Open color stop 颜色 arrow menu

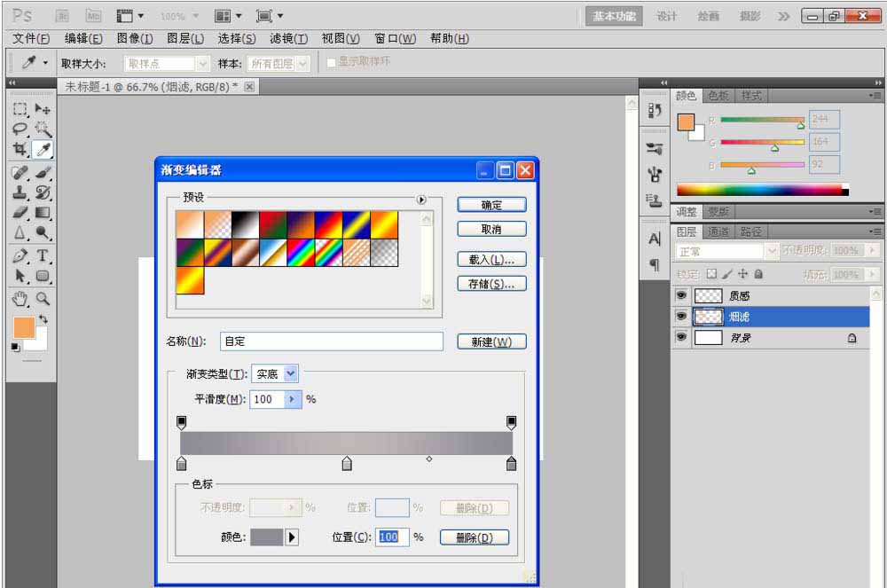coord(292,537)
